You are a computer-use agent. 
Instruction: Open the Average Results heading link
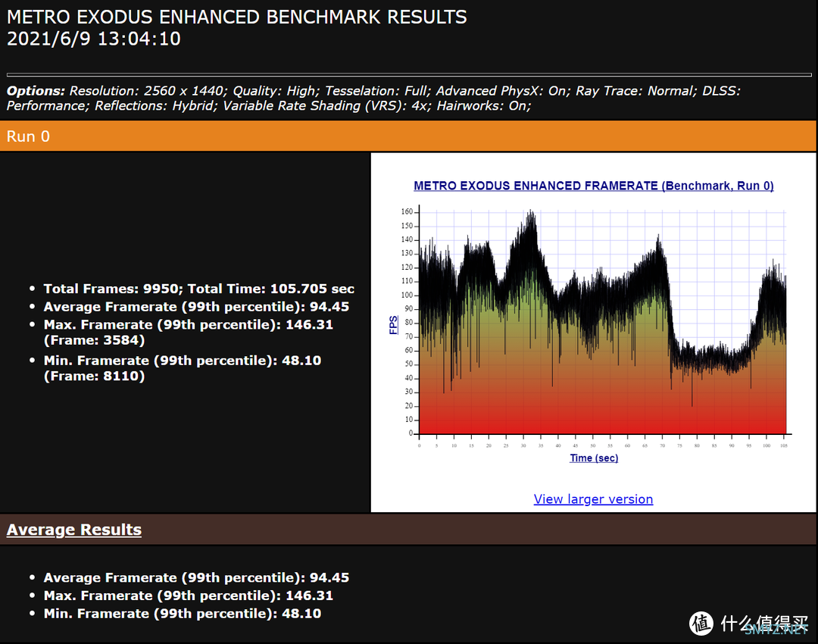[x=74, y=530]
